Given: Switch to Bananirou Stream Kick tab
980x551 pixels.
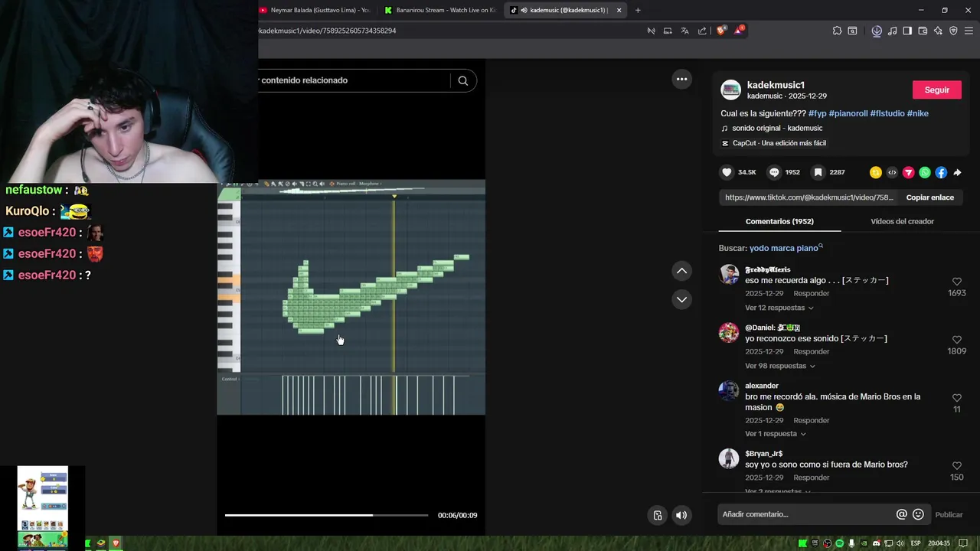Looking at the screenshot, I should point(440,10).
